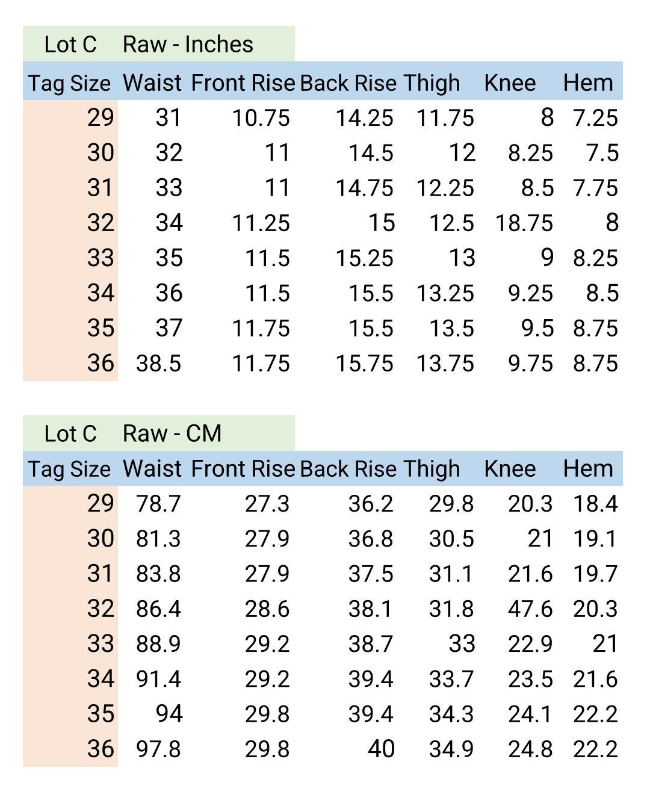650x812 pixels.
Task: Select the 36.2 back rise cell
Action: click(x=370, y=504)
